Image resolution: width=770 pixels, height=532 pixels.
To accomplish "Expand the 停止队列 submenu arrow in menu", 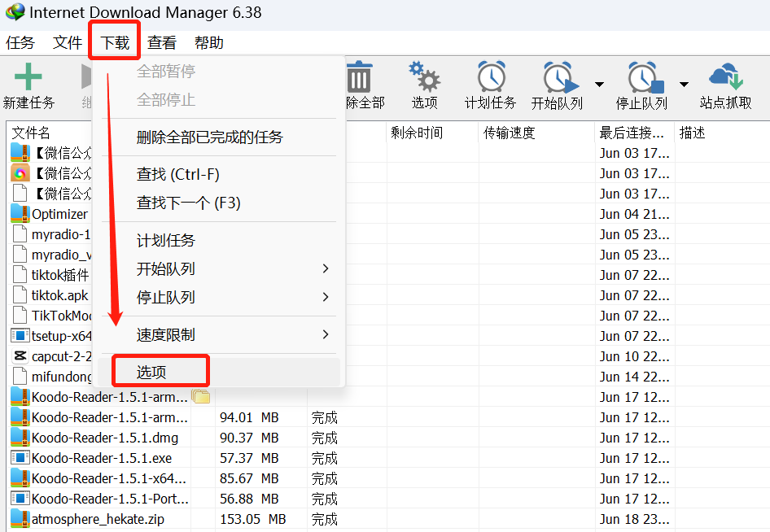I will coord(325,297).
